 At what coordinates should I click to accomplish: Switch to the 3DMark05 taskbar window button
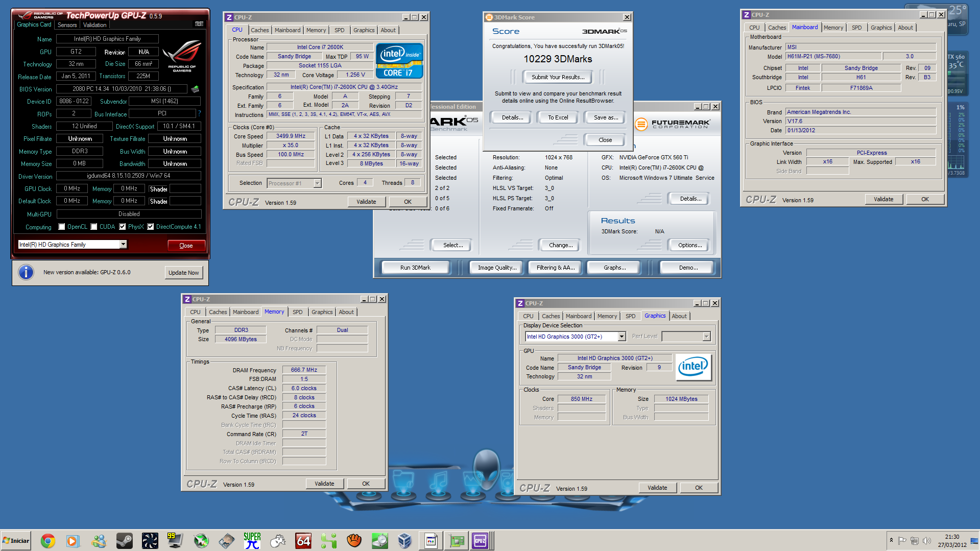coord(431,540)
